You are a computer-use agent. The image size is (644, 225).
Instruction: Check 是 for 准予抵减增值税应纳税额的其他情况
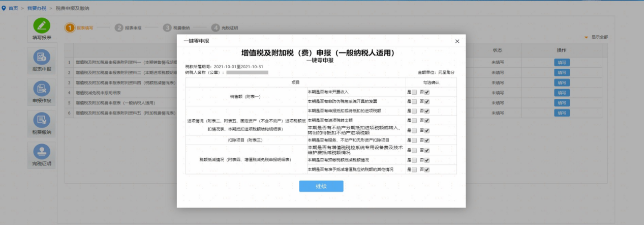pos(414,170)
